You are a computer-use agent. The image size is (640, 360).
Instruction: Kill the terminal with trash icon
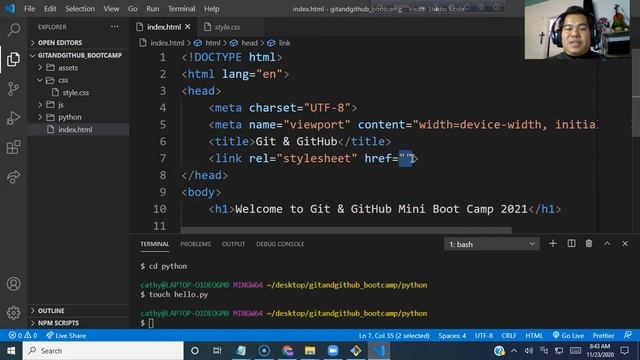click(589, 244)
